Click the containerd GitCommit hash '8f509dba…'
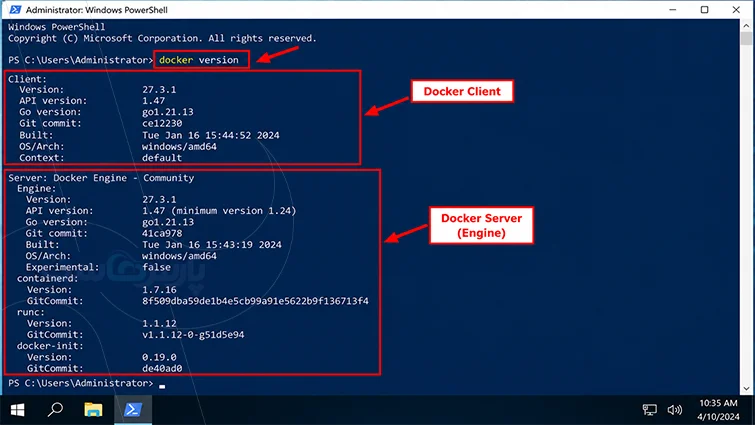The height and width of the screenshot is (425, 755). pos(255,301)
